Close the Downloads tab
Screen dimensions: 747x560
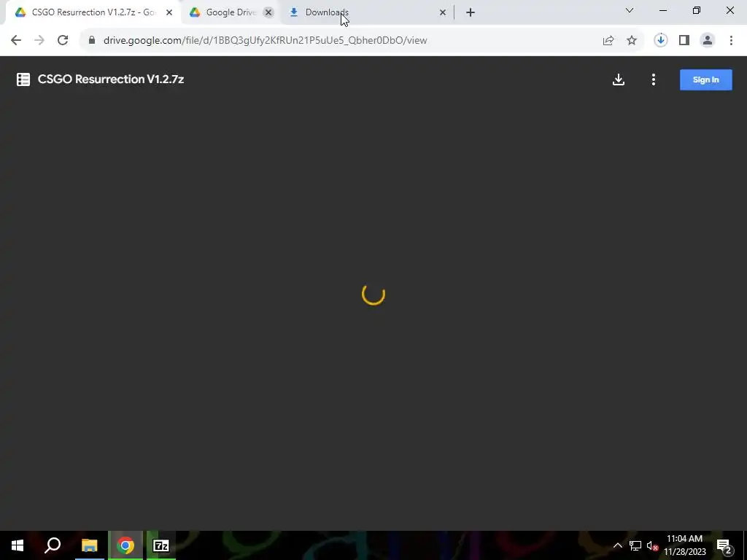pyautogui.click(x=443, y=12)
